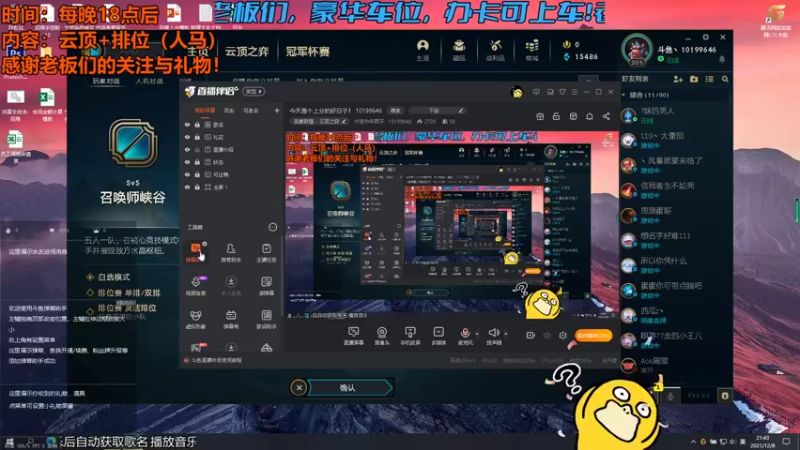This screenshot has width=800, height=450.
Task: Open the Windows Start button
Action: [9, 442]
